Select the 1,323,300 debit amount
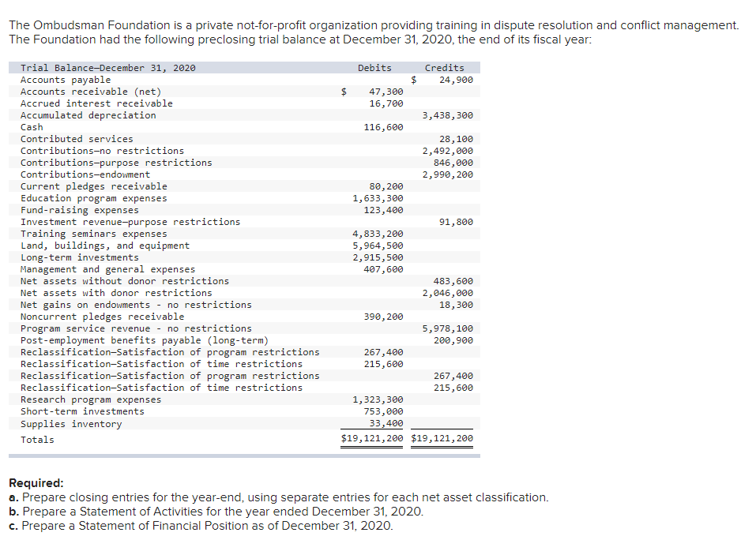 coord(378,399)
